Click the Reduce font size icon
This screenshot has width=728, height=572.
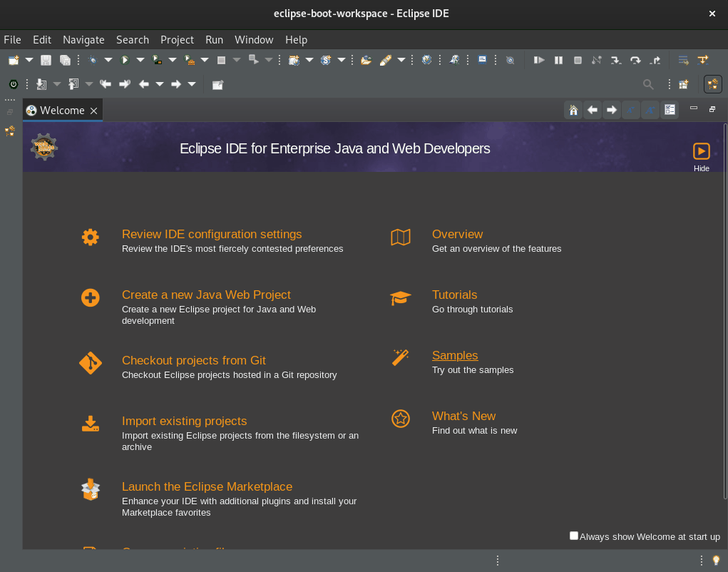(x=630, y=110)
